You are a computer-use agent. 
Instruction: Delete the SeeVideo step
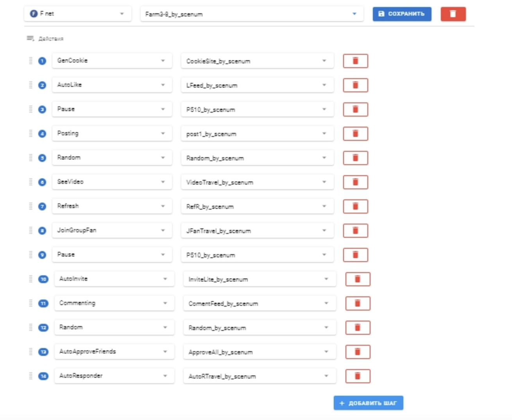[x=355, y=182]
